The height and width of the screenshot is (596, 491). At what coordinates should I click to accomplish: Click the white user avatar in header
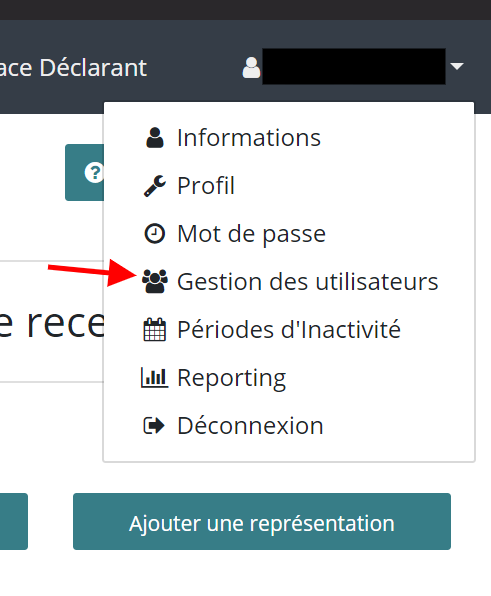click(x=251, y=68)
